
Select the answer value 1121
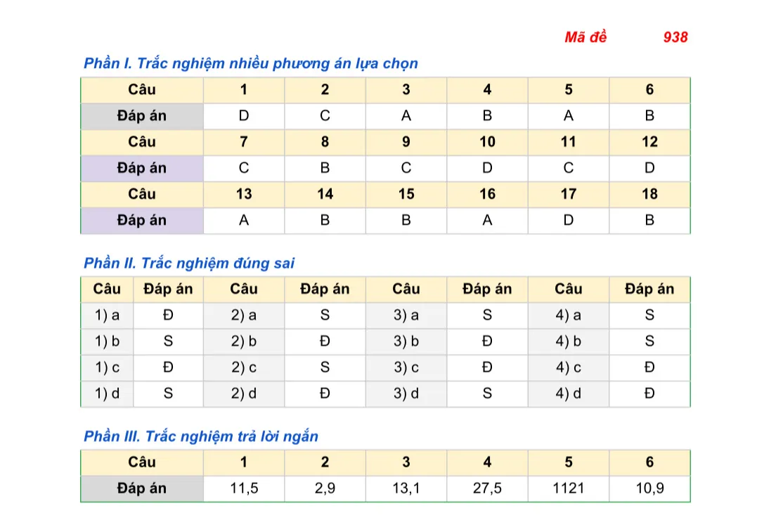569,488
